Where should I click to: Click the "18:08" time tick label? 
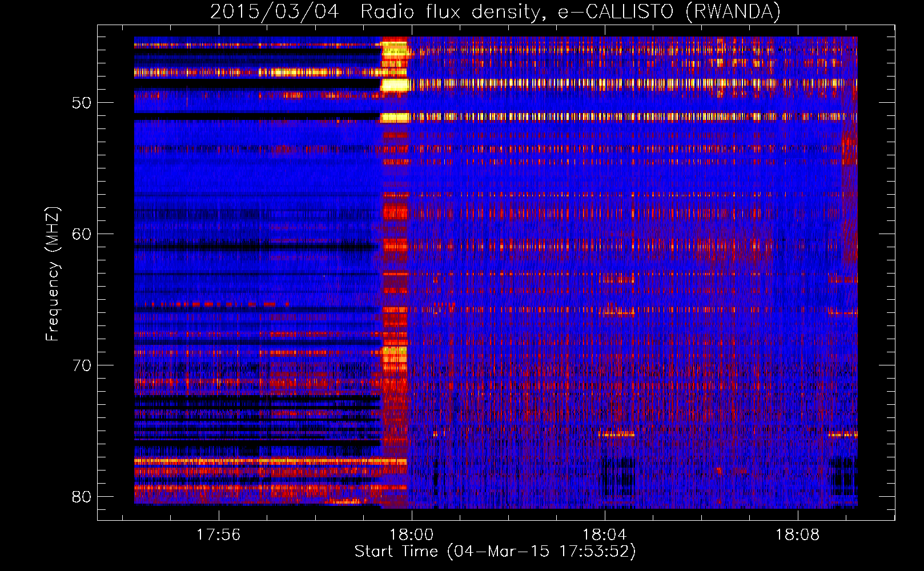798,535
